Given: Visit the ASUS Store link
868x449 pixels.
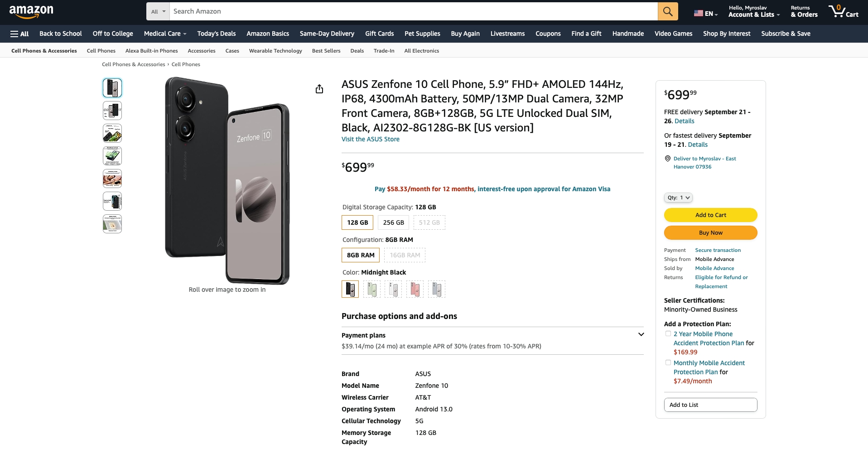Looking at the screenshot, I should (x=371, y=139).
